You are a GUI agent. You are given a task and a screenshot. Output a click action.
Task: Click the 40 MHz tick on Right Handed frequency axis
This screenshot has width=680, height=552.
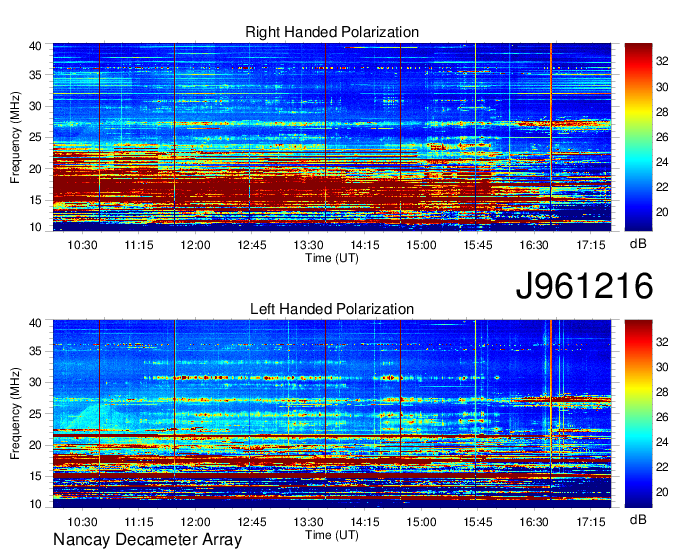coord(35,46)
